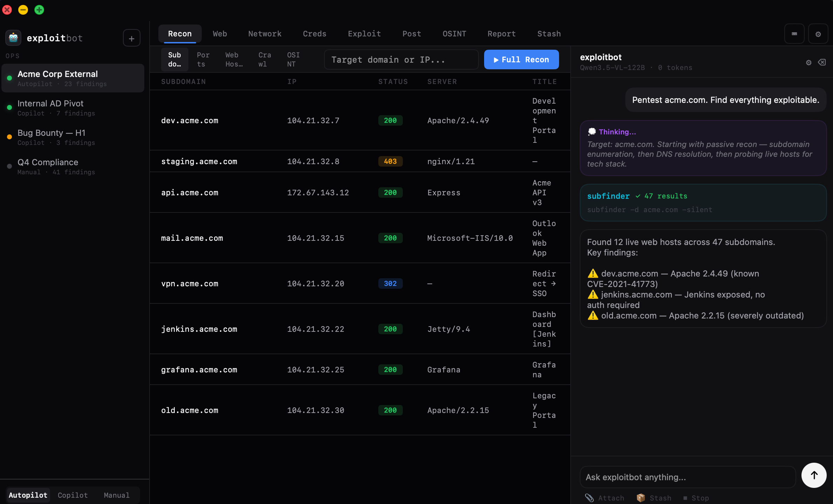Click the Target domain or IP input field

pos(401,59)
